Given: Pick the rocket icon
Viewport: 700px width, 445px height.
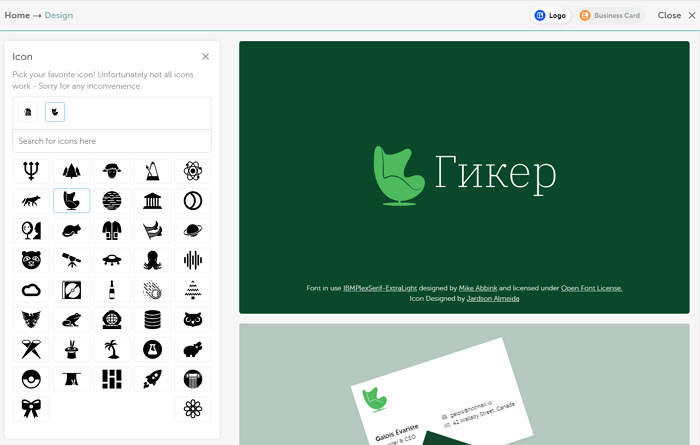Looking at the screenshot, I should coord(152,379).
